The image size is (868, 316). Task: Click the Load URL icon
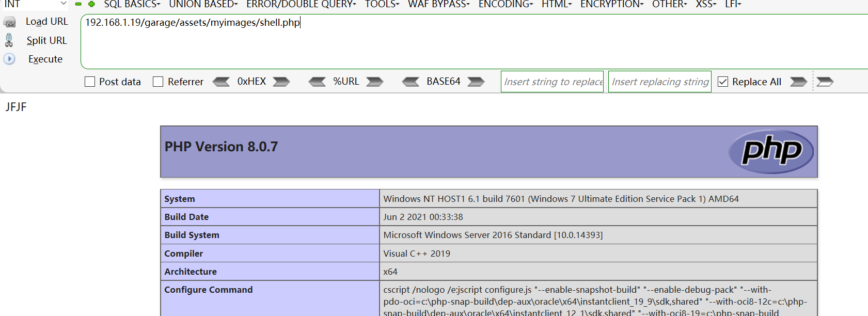click(x=9, y=22)
